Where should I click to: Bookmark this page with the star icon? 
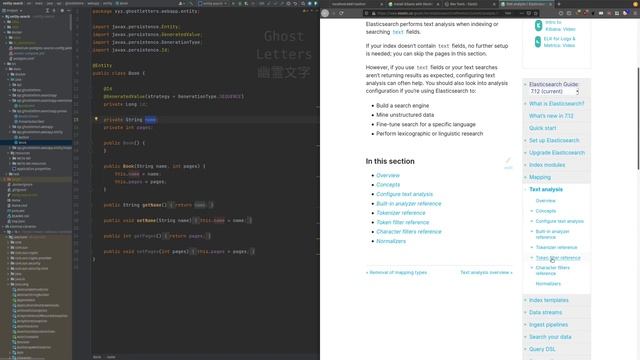point(535,13)
